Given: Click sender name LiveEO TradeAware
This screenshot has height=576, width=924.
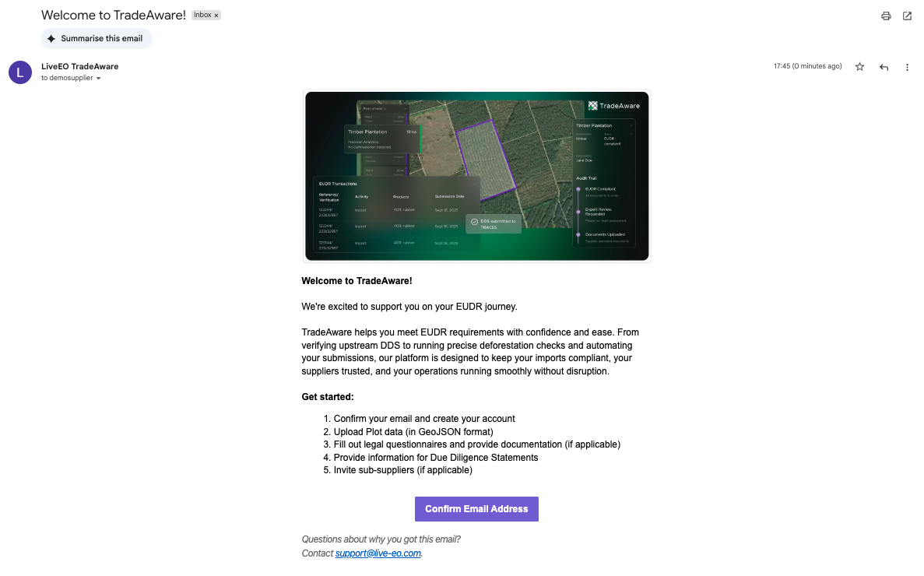Looking at the screenshot, I should tap(79, 66).
